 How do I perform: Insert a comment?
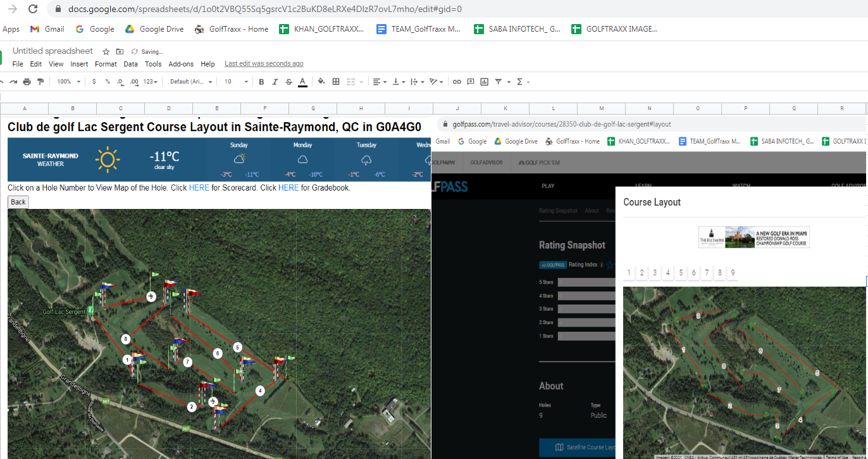[x=470, y=82]
